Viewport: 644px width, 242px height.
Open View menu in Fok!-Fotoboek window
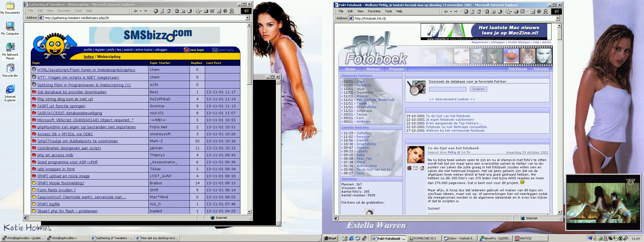coord(360,11)
